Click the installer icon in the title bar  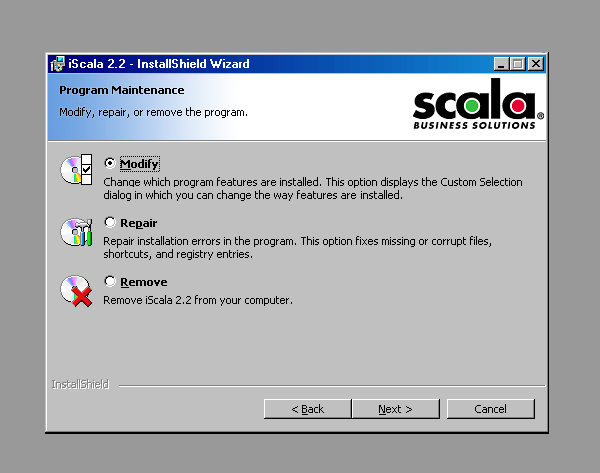click(58, 64)
